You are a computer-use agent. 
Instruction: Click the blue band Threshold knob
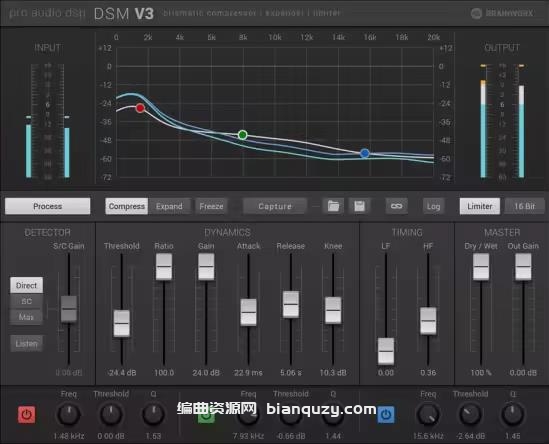tap(471, 415)
